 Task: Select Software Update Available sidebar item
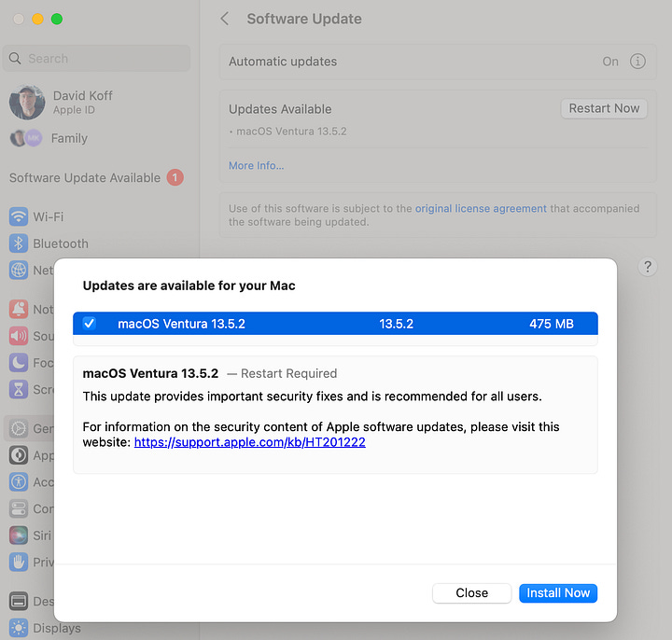click(x=96, y=177)
